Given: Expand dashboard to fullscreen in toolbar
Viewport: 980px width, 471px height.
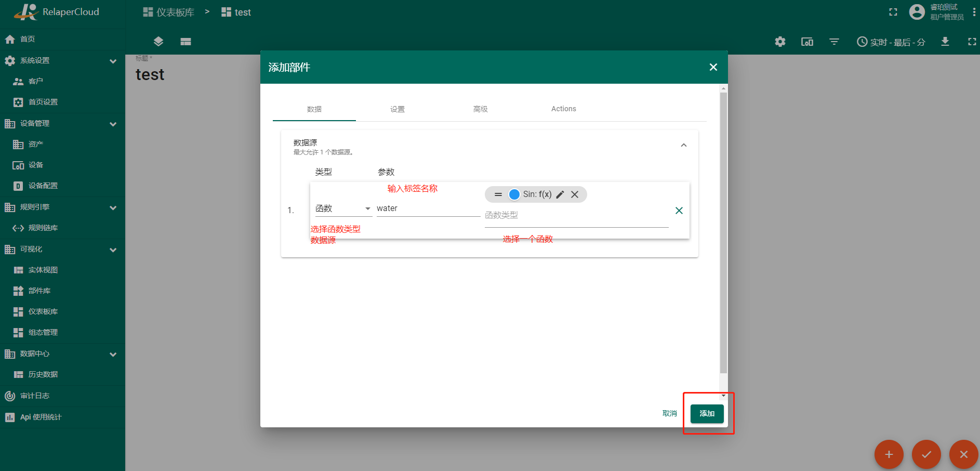Looking at the screenshot, I should 972,42.
